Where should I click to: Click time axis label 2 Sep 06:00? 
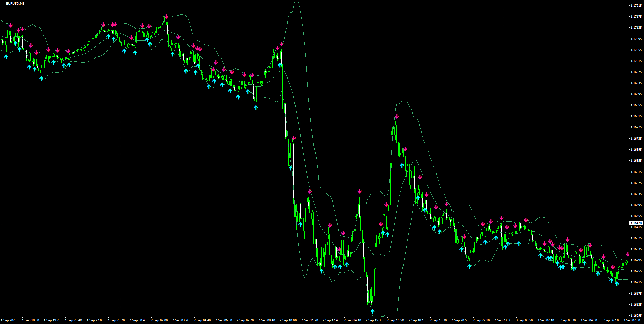point(224,320)
